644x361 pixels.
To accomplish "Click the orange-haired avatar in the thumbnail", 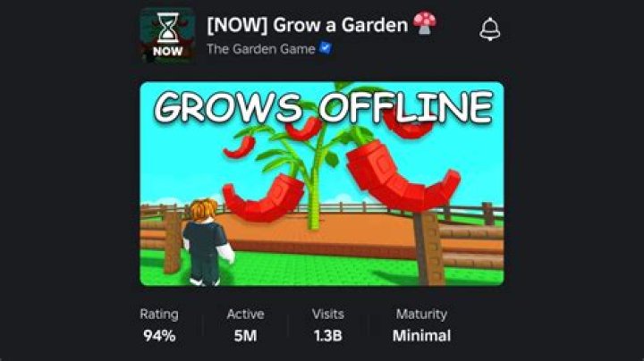I will click(x=207, y=242).
